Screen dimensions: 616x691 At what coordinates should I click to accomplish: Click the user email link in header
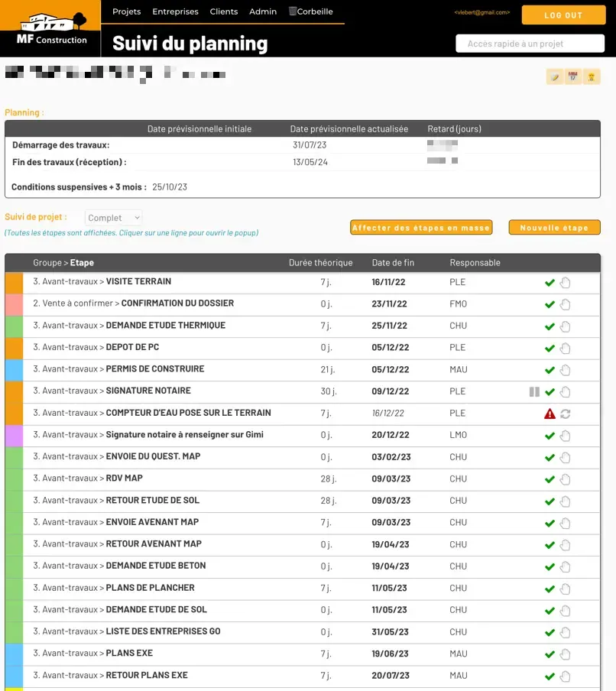pos(482,12)
